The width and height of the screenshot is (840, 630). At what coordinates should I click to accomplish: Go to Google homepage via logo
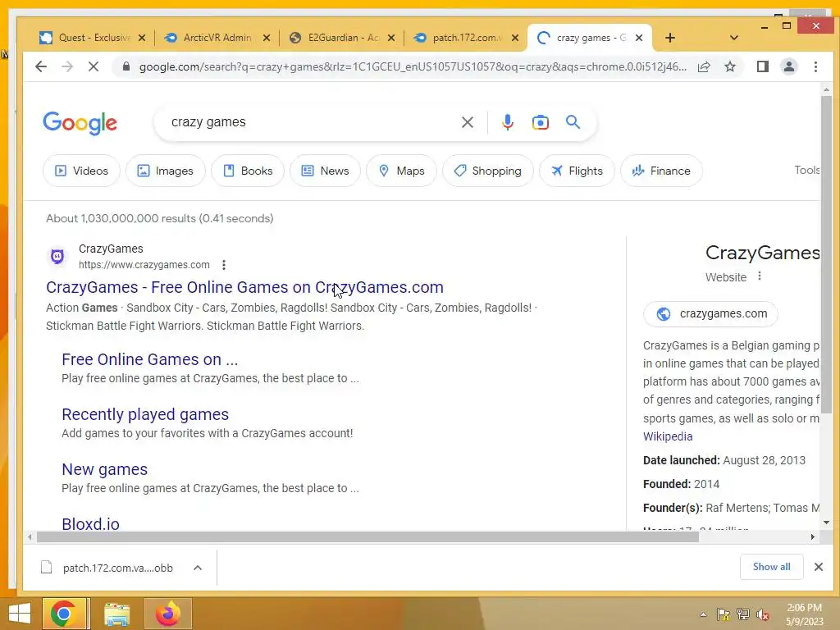[80, 123]
